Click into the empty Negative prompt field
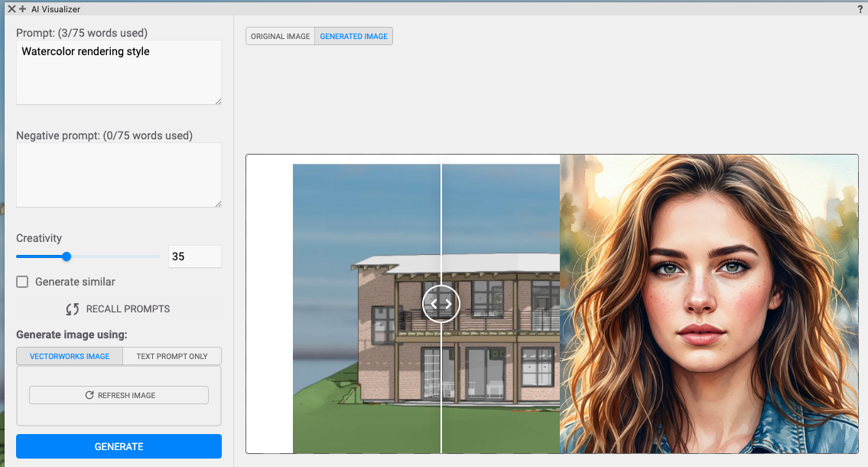This screenshot has height=467, width=868. [119, 175]
